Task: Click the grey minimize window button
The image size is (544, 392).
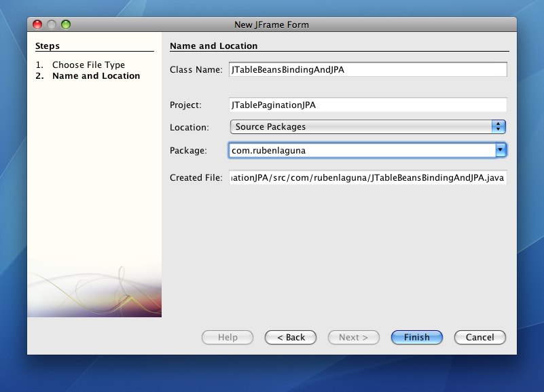Action: [x=52, y=24]
